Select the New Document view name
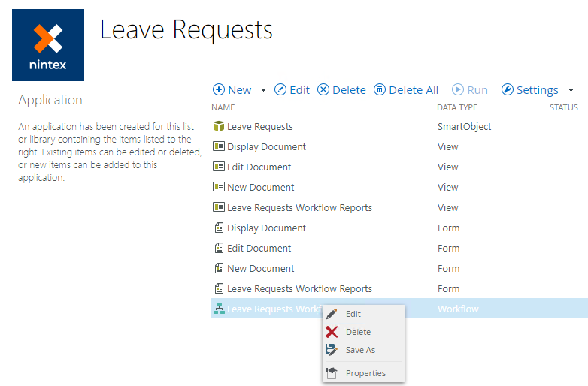This screenshot has width=588, height=386. (261, 187)
